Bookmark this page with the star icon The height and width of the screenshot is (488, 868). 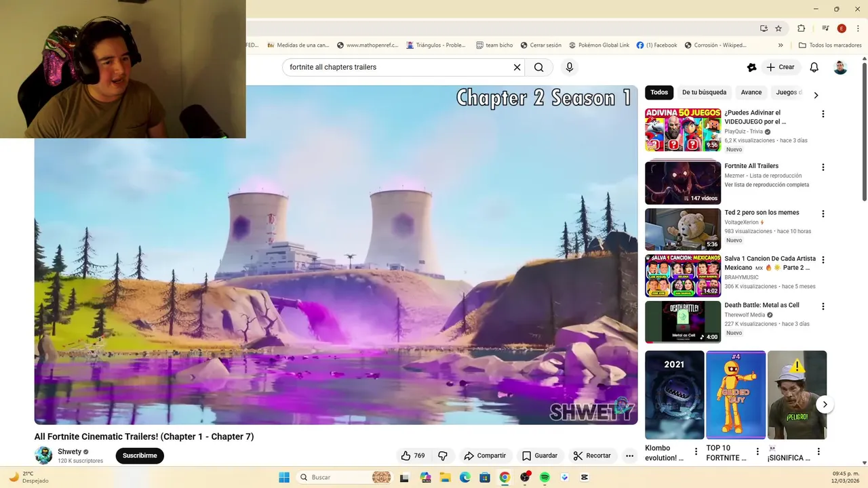point(778,28)
